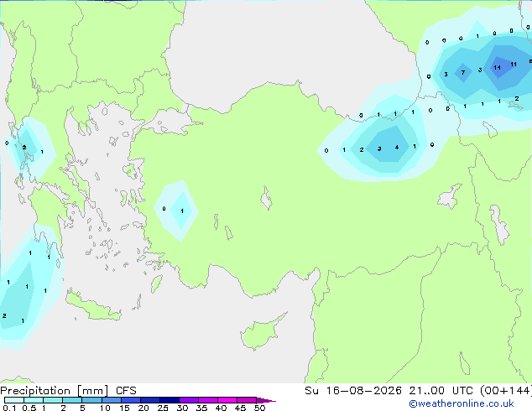Image resolution: width=532 pixels, height=411 pixels.
Task: Click the 35–40 mm legend color swatch
Action: tap(208, 400)
